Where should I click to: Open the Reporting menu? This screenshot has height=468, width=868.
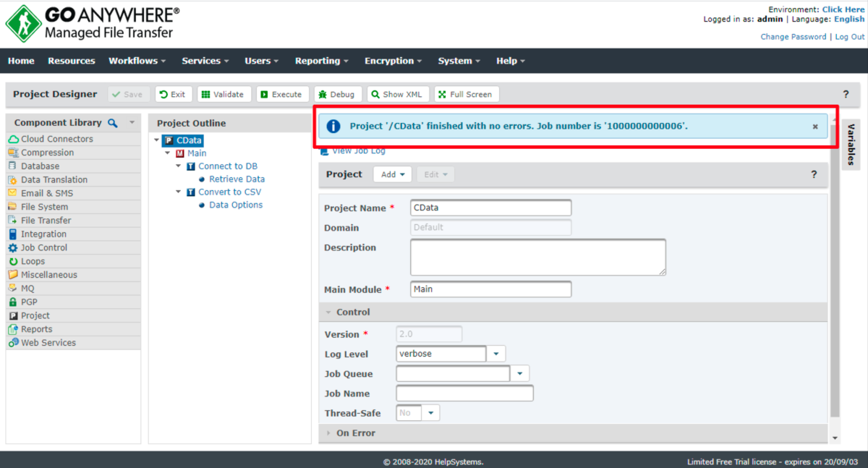[x=322, y=61]
